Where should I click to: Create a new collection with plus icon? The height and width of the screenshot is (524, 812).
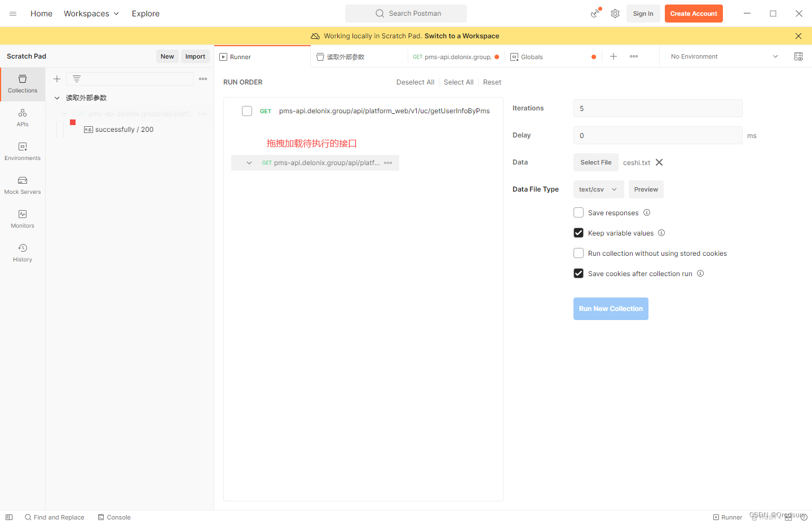(57, 79)
